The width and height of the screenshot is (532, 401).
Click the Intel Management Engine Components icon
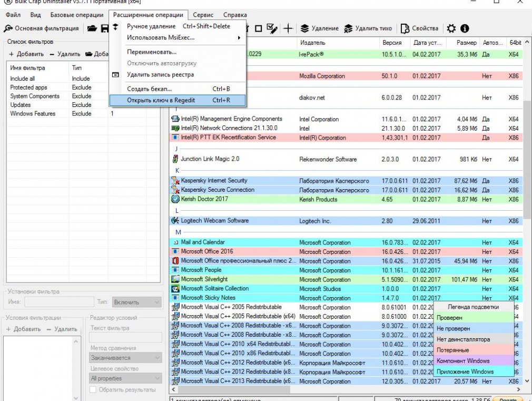click(x=175, y=119)
